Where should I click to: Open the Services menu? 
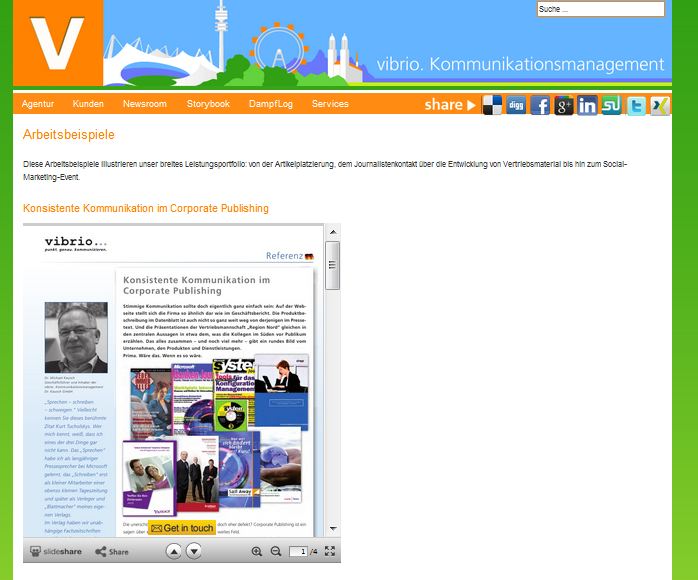click(x=330, y=104)
